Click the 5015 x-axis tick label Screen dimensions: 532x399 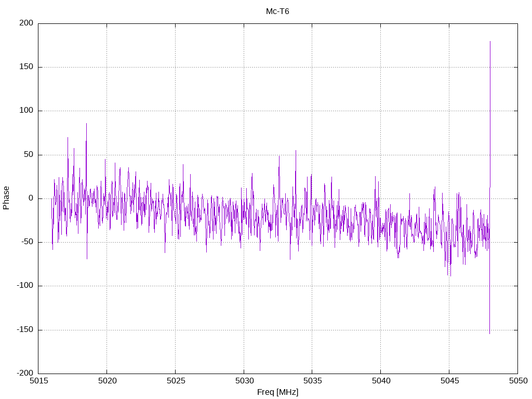point(38,381)
